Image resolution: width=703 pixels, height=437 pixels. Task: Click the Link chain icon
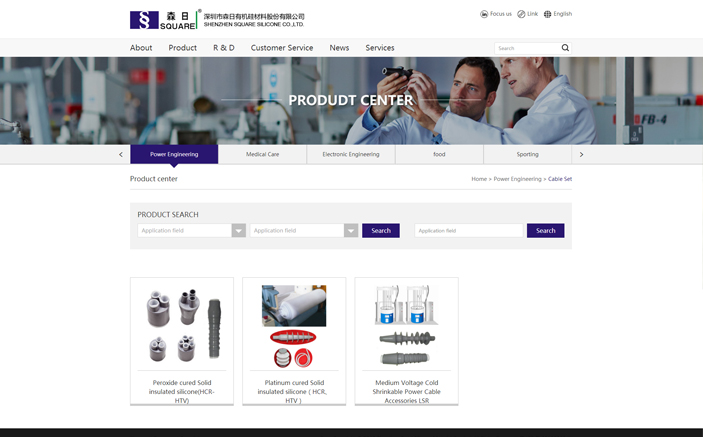coord(521,14)
